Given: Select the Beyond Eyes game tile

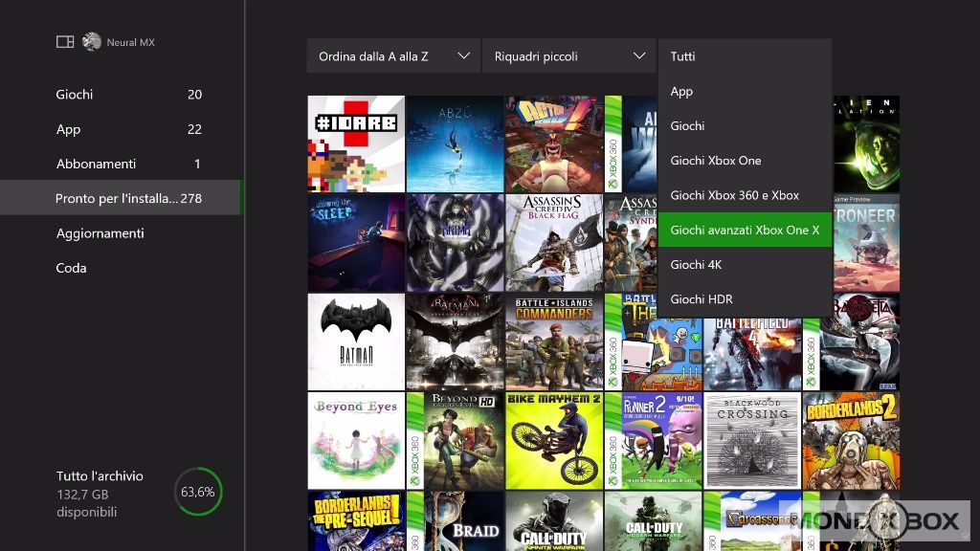Looking at the screenshot, I should coord(356,440).
